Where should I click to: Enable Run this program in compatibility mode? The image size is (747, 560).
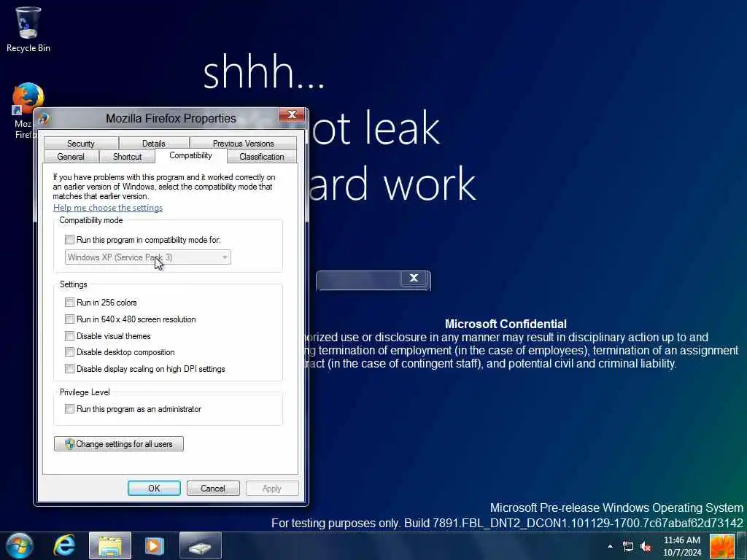click(x=69, y=239)
